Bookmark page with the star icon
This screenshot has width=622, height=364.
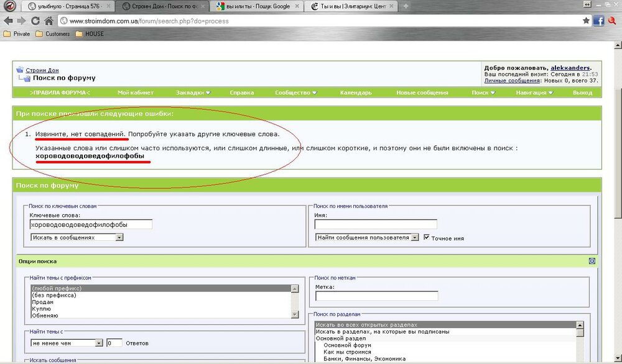586,20
